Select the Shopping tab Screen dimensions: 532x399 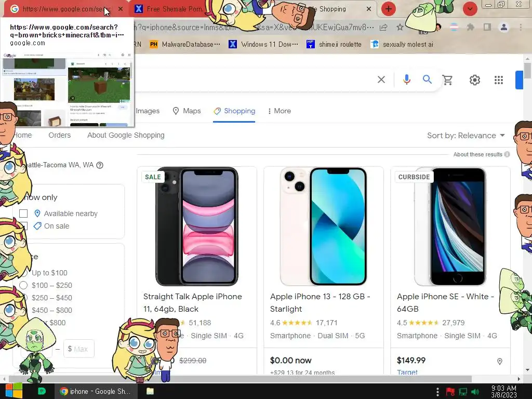234,111
